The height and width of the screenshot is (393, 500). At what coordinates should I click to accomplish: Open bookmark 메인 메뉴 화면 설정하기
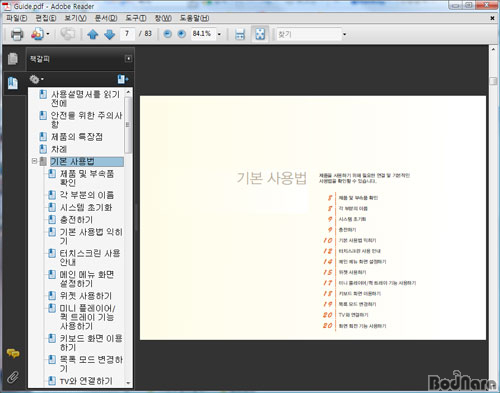coord(87,279)
